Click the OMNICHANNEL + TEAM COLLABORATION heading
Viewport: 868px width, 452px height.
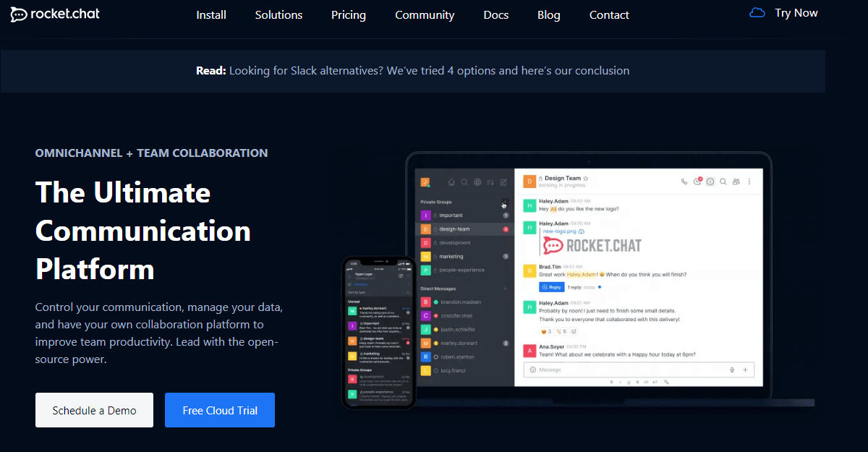(x=151, y=153)
